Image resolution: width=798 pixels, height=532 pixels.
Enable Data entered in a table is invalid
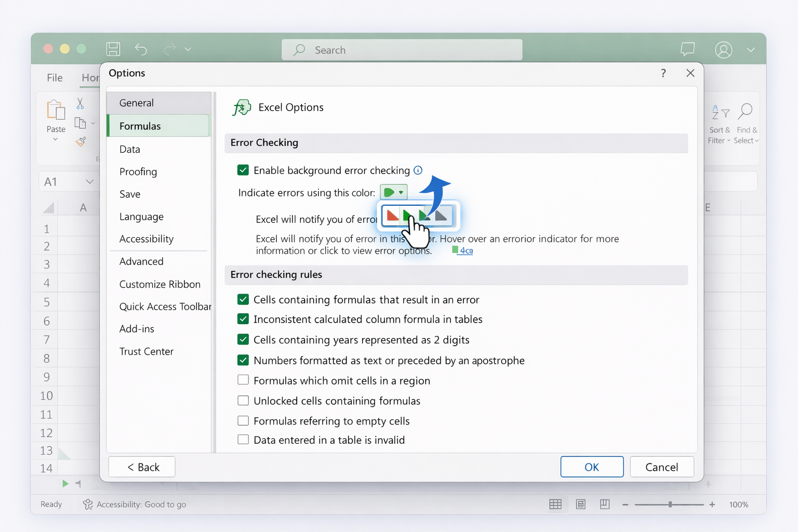243,440
